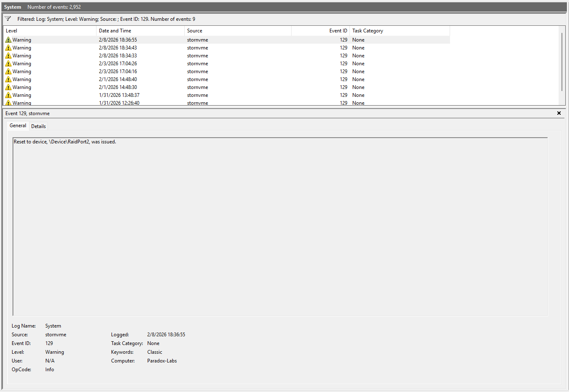Viewport: 569px width, 392px height.
Task: Close the Event 129 preview pane
Action: point(559,113)
